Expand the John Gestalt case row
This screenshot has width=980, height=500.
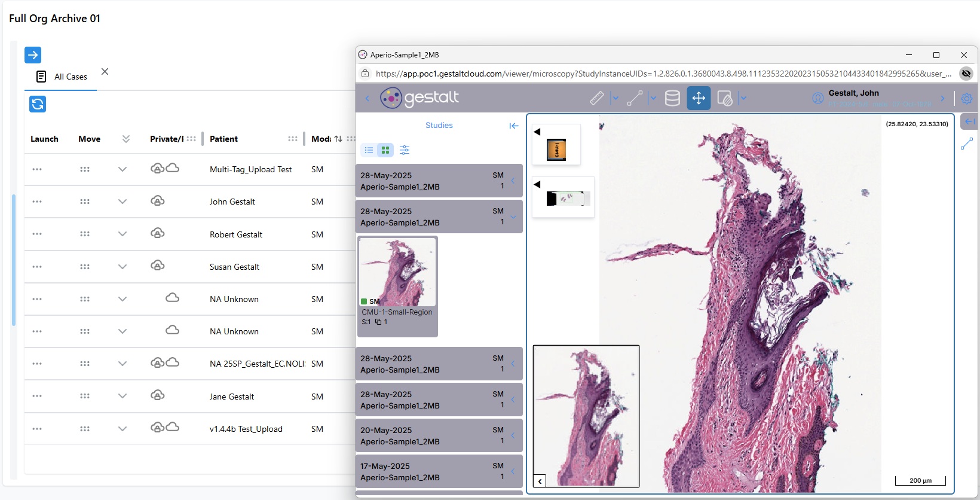pyautogui.click(x=122, y=202)
